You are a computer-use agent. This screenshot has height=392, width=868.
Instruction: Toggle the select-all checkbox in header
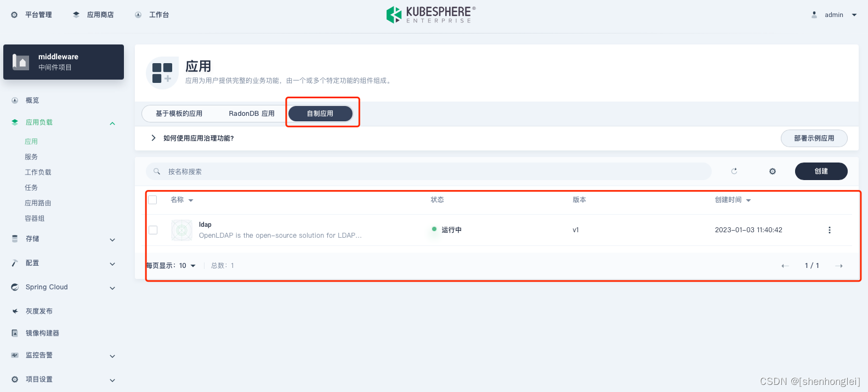point(153,200)
